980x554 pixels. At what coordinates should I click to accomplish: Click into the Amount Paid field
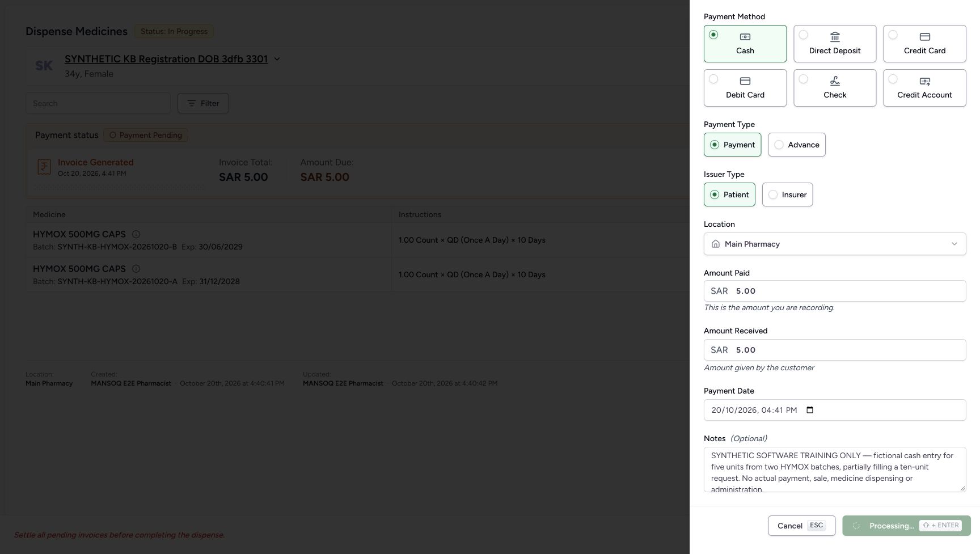coord(835,291)
